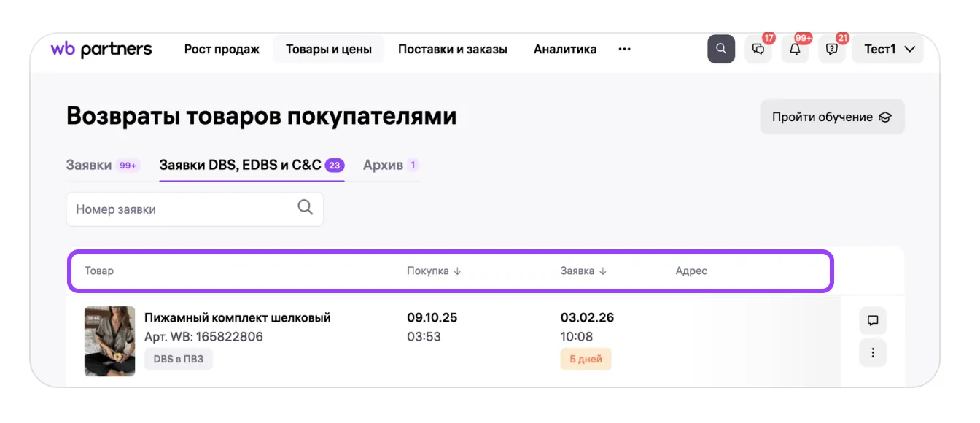
Task: Open the Поставки и заказы menu
Action: (x=452, y=49)
